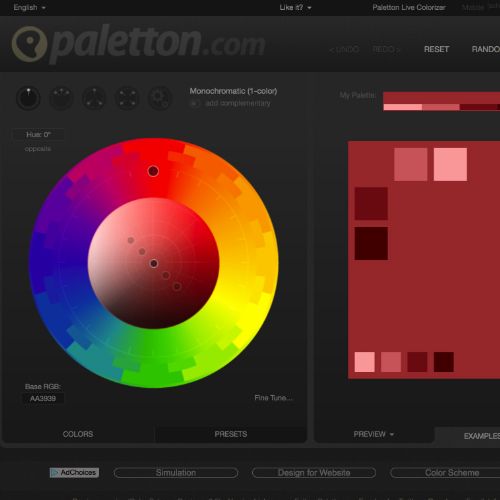Select the darkest maroon swatch on preview left
500x500 pixels.
point(371,243)
